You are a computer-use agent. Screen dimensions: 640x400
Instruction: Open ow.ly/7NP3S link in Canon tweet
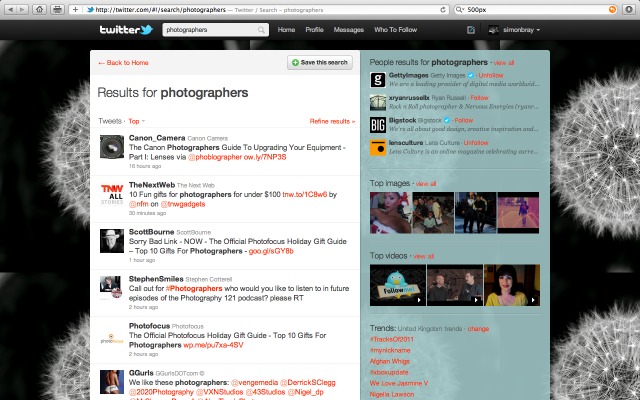coord(265,157)
